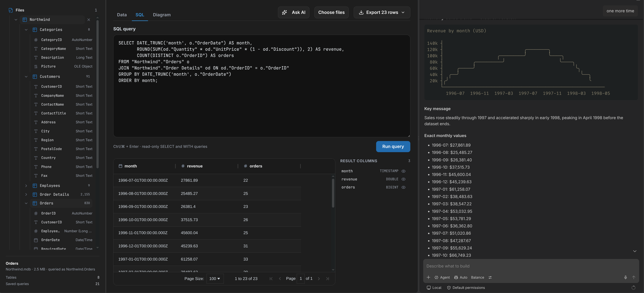Image resolution: width=644 pixels, height=293 pixels.
Task: Toggle visibility of the orders result column
Action: point(403,187)
